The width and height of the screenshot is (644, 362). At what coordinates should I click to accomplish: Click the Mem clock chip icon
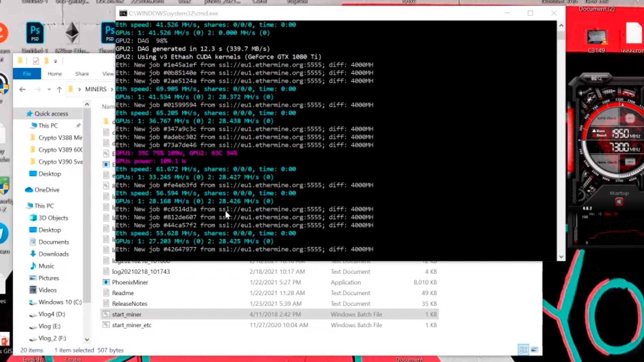pos(630,162)
